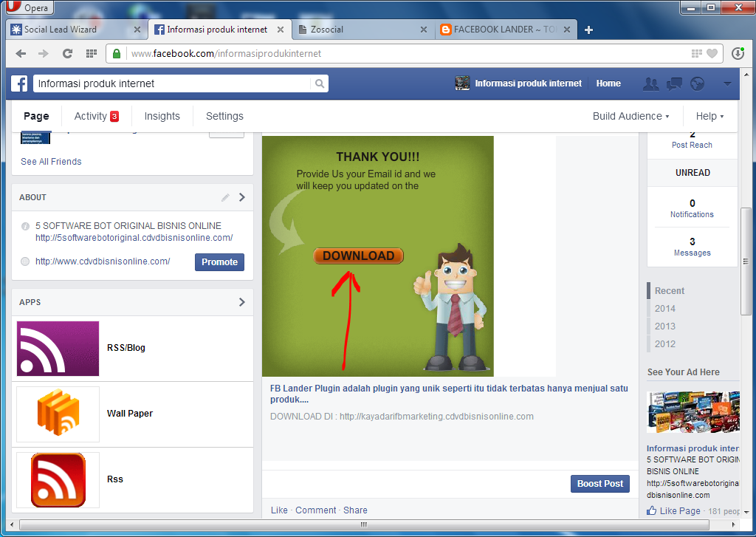Add page to Speed Dial icon
Viewport: 756px width, 537px height.
pyautogui.click(x=697, y=54)
